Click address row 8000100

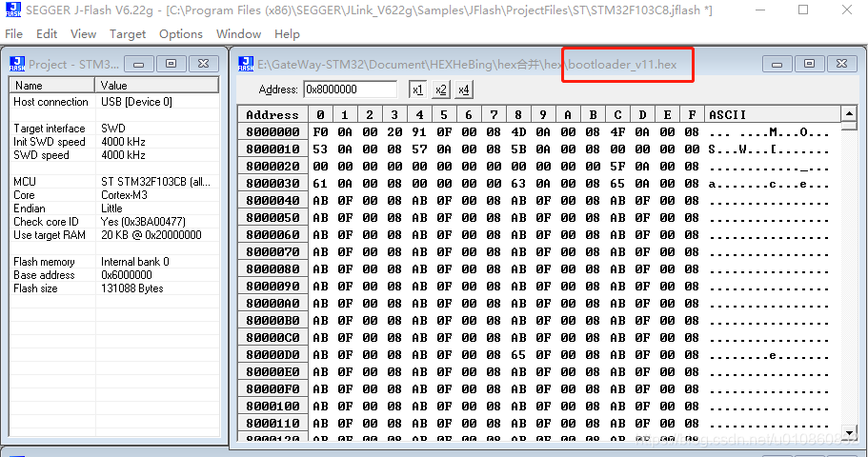coord(273,407)
